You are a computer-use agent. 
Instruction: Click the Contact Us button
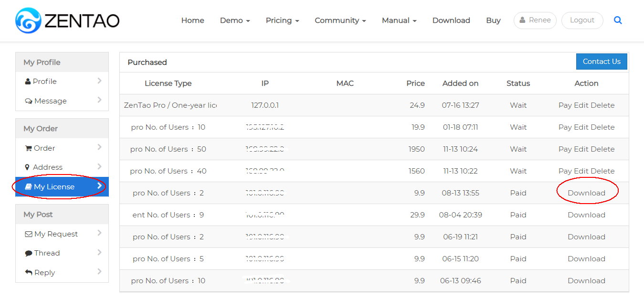pos(602,62)
